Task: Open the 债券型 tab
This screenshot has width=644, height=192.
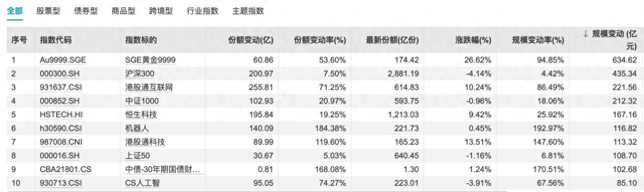Action: point(86,11)
